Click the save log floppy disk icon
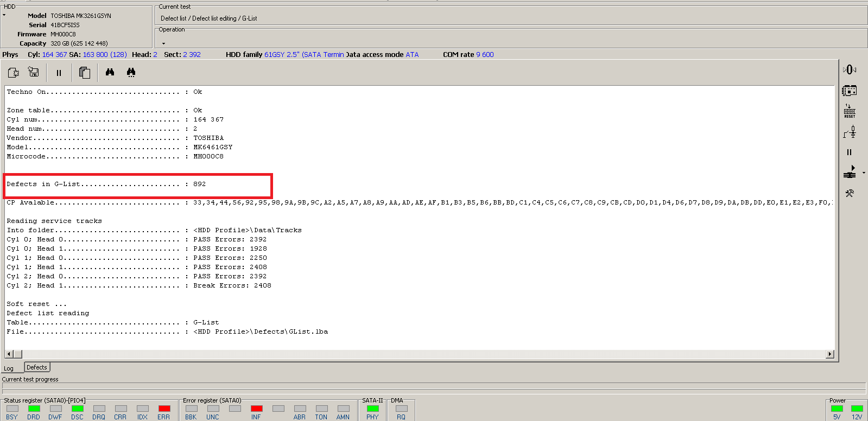 click(x=34, y=72)
